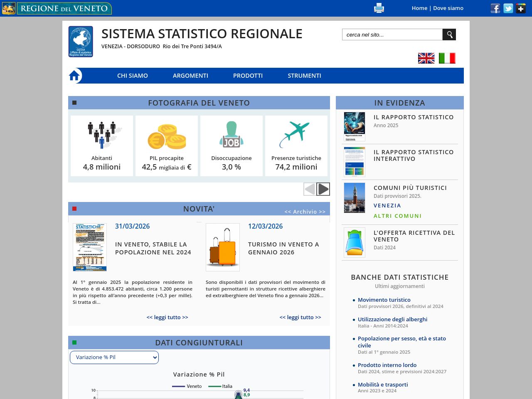Screen dimensions: 532x399
Task: Advance the Fotografia del Veneto carousel forward
Action: pyautogui.click(x=323, y=189)
